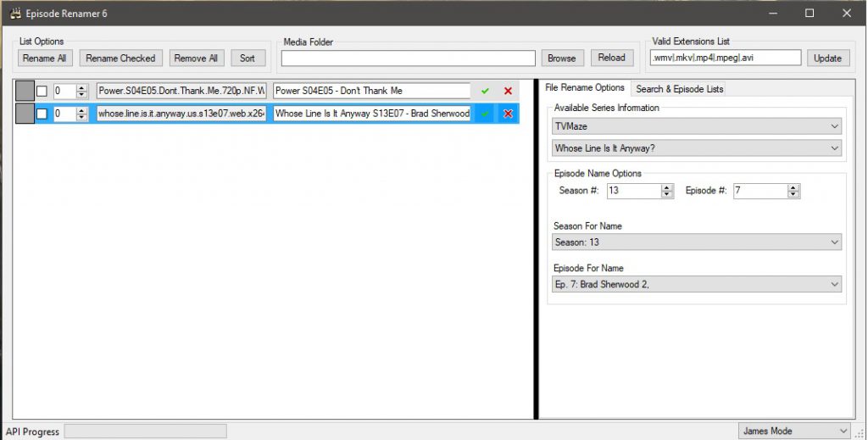The width and height of the screenshot is (868, 440).
Task: Click Episode Renamer app icon in title bar
Action: (14, 14)
